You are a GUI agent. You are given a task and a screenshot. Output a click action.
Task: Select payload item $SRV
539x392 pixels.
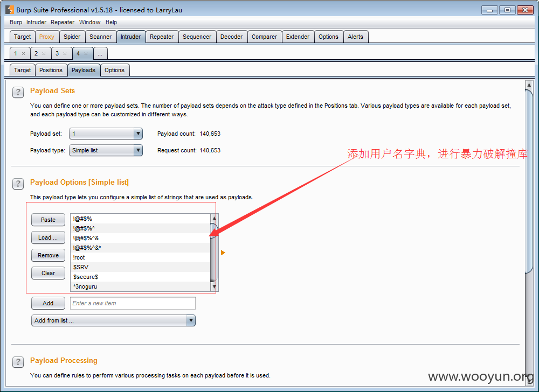pyautogui.click(x=140, y=267)
